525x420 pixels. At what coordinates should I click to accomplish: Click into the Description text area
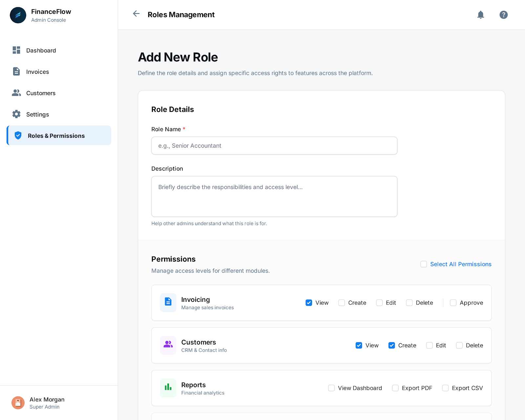[274, 196]
